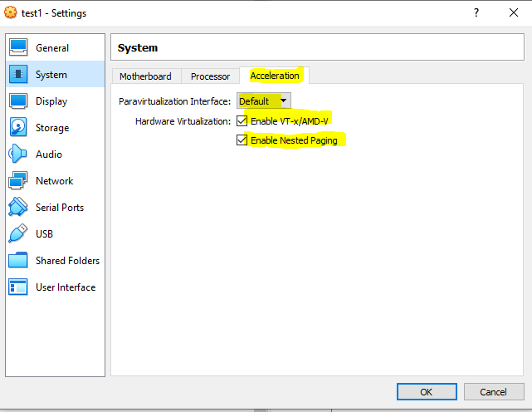The width and height of the screenshot is (532, 412).
Task: Close the test1 Settings dialog
Action: (x=514, y=12)
